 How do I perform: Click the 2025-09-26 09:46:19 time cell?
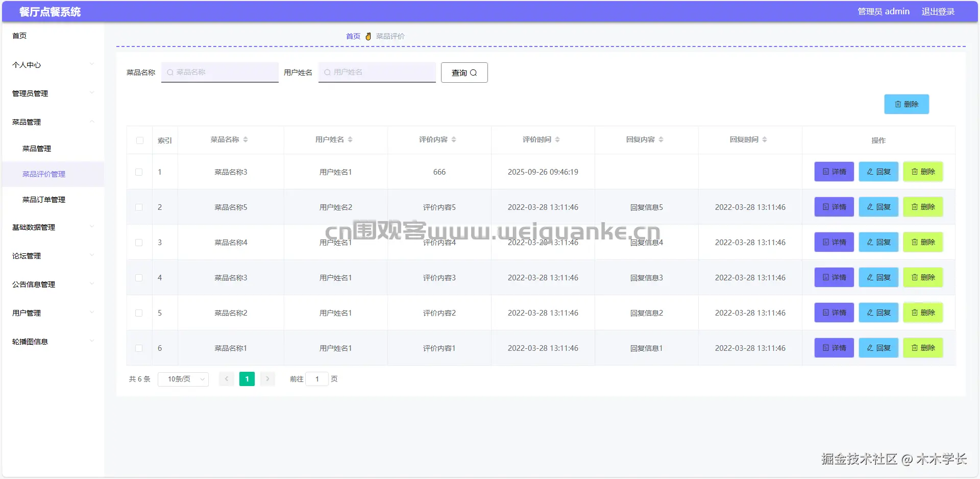(543, 172)
